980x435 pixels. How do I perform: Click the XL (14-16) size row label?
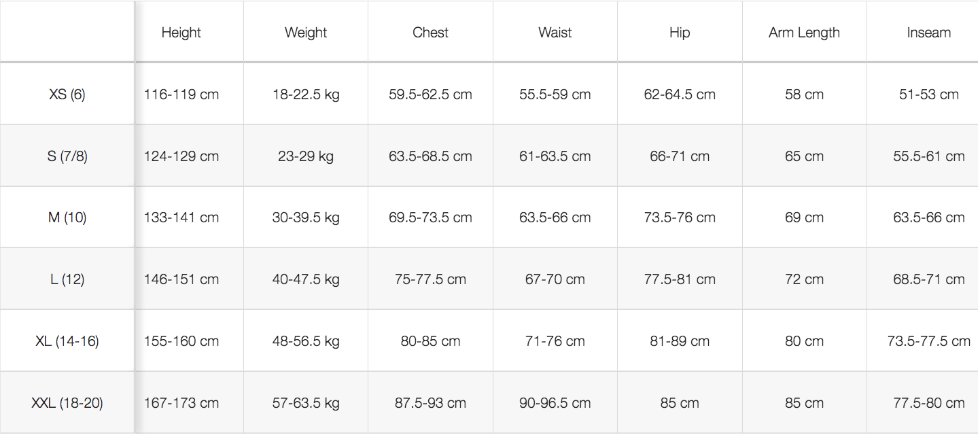pos(67,341)
